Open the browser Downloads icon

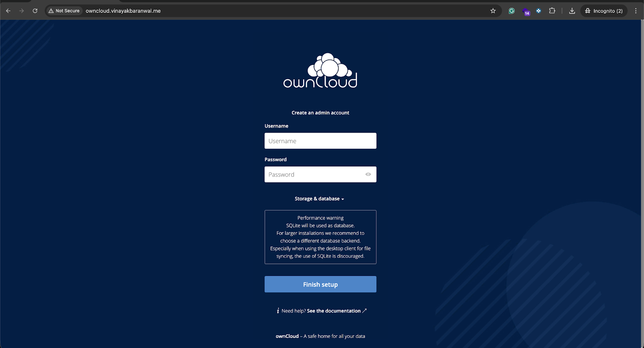coord(572,11)
